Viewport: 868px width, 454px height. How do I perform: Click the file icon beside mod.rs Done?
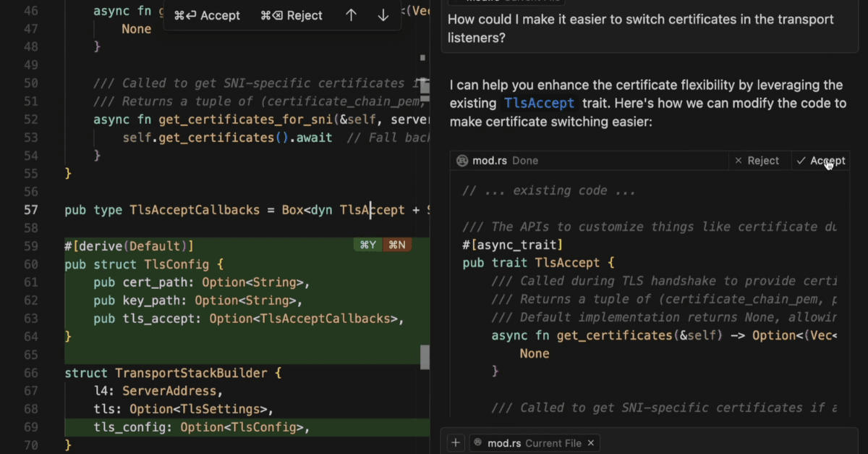coord(461,161)
